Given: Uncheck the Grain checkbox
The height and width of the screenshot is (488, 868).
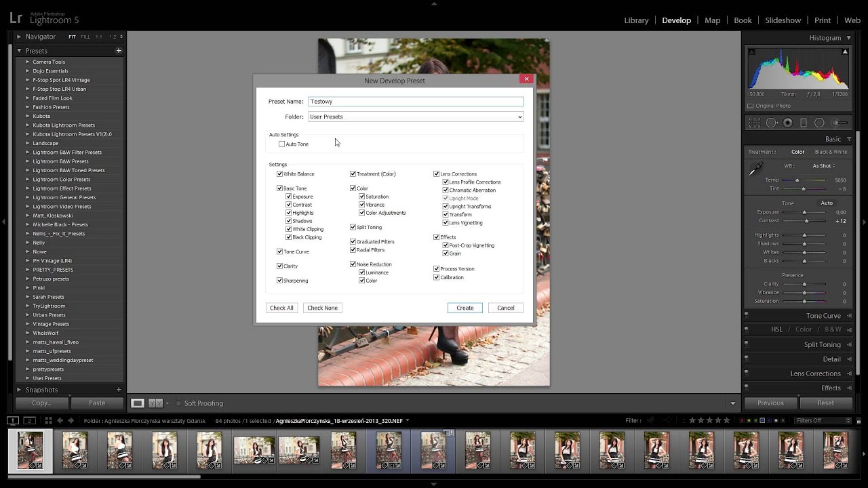Looking at the screenshot, I should pos(446,253).
